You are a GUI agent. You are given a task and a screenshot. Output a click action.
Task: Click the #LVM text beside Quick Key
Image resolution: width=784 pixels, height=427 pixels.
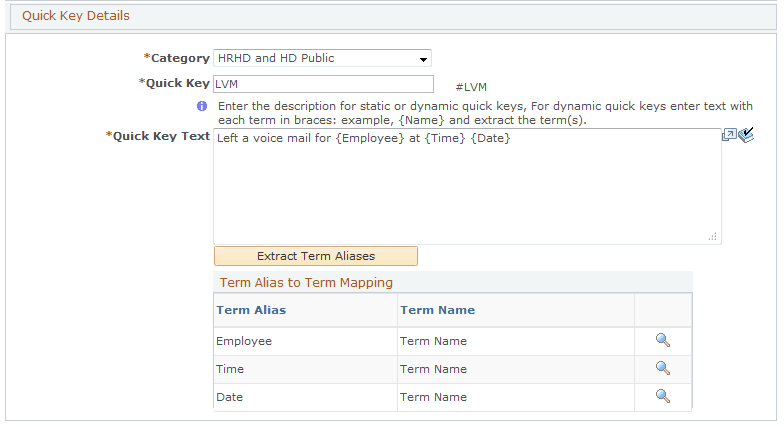tap(471, 87)
